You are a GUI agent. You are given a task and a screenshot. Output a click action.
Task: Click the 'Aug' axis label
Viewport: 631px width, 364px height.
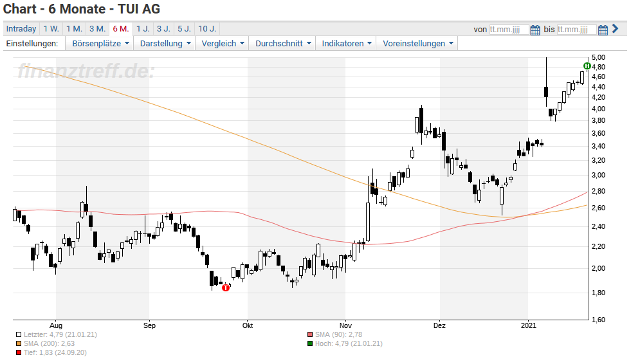(56, 325)
